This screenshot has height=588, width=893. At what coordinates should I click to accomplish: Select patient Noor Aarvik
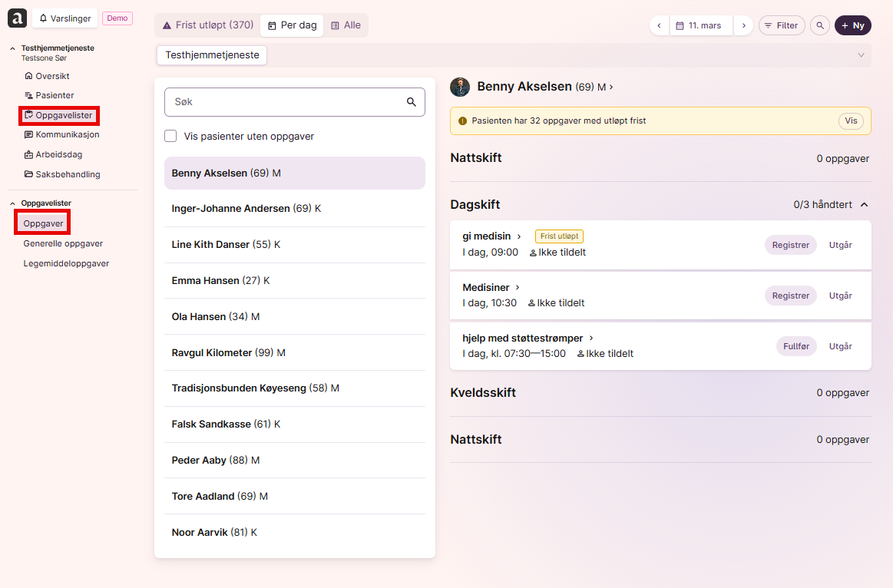pyautogui.click(x=294, y=532)
